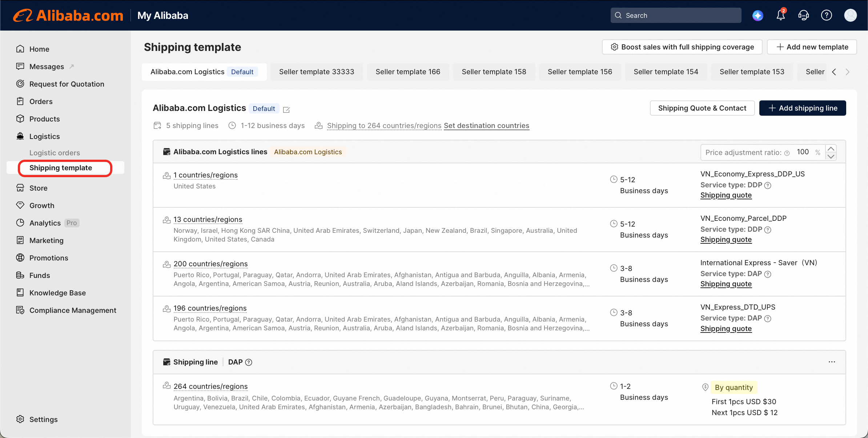Click the Alibaba.com logo
This screenshot has width=868, height=438.
(68, 15)
